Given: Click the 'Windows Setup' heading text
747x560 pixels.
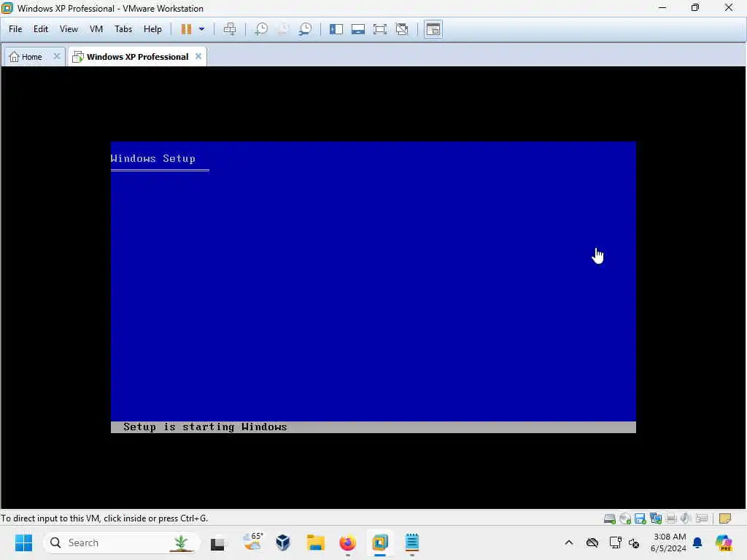Looking at the screenshot, I should pos(153,158).
